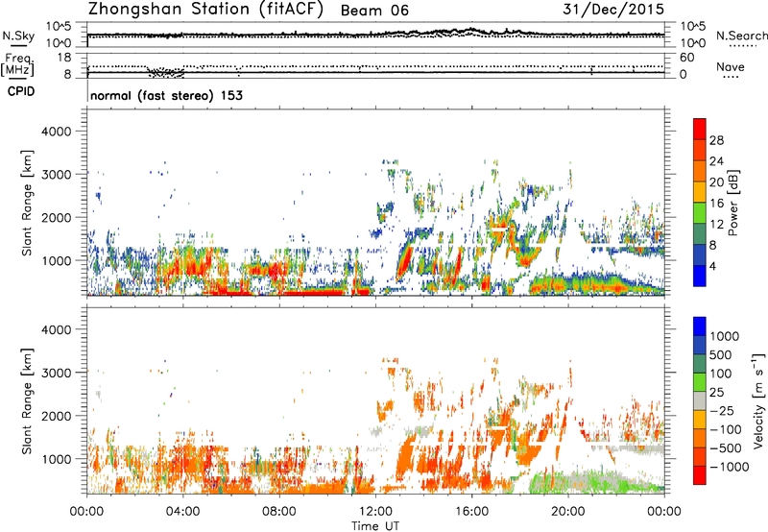Click the gray band of velocity colorbar
Image resolution: width=768 pixels, height=532 pixels.
tap(700, 400)
